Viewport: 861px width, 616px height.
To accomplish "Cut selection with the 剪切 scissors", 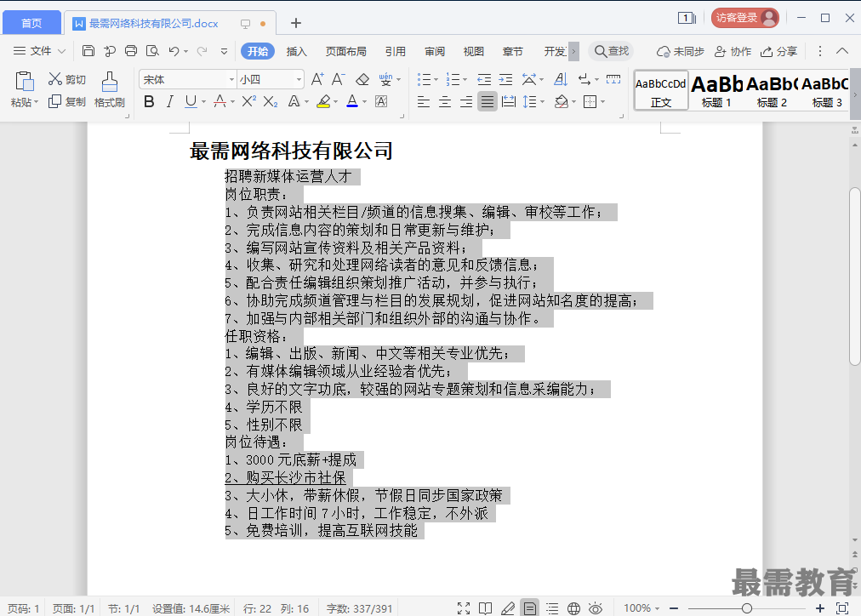I will (67, 79).
